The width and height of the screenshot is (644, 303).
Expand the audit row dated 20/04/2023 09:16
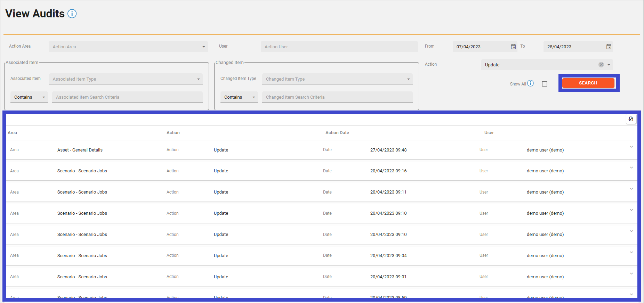[631, 168]
